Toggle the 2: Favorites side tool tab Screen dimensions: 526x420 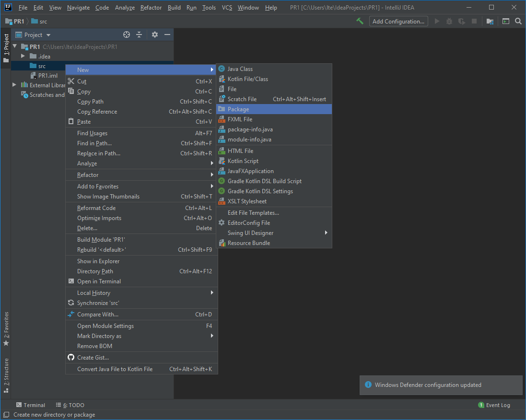click(x=6, y=329)
